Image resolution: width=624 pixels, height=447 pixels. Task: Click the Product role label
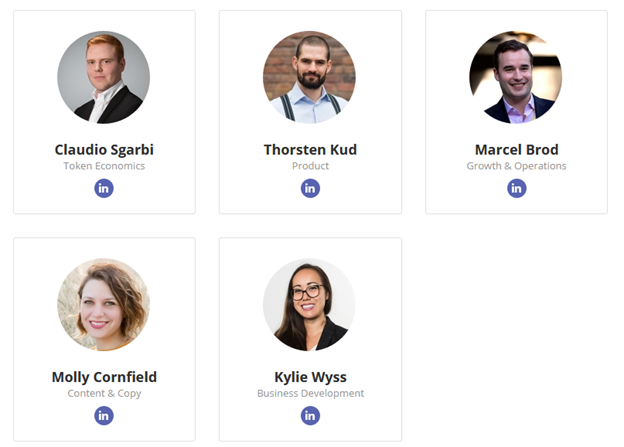point(310,166)
